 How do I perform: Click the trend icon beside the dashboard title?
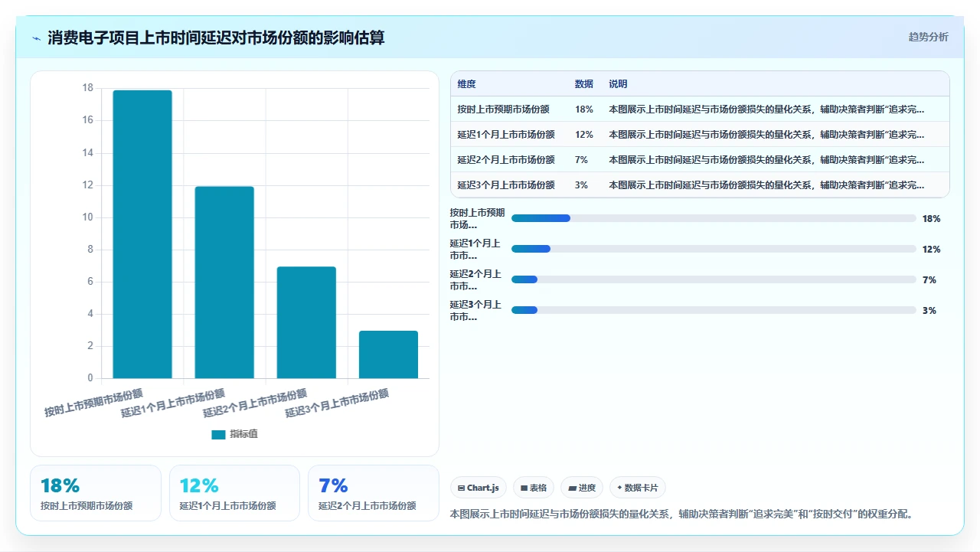(36, 38)
